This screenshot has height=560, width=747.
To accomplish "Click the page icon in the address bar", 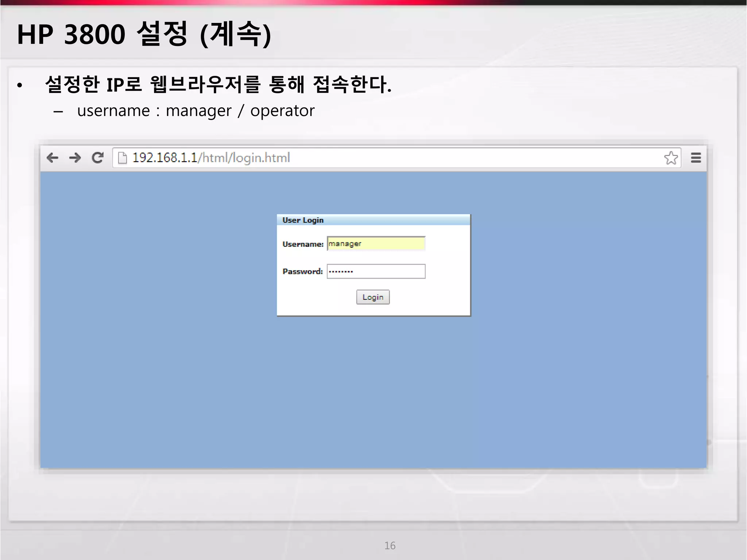I will (x=123, y=158).
